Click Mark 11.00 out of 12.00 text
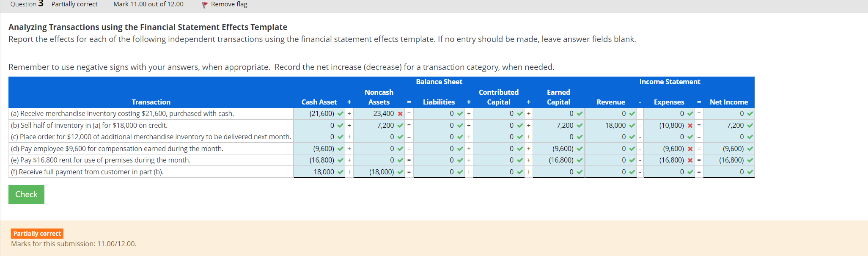 [148, 4]
